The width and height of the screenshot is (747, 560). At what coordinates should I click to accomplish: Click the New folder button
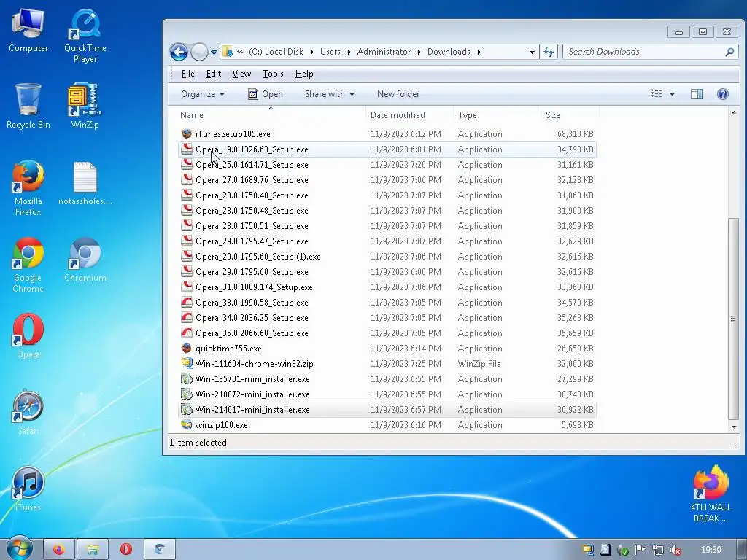(398, 94)
